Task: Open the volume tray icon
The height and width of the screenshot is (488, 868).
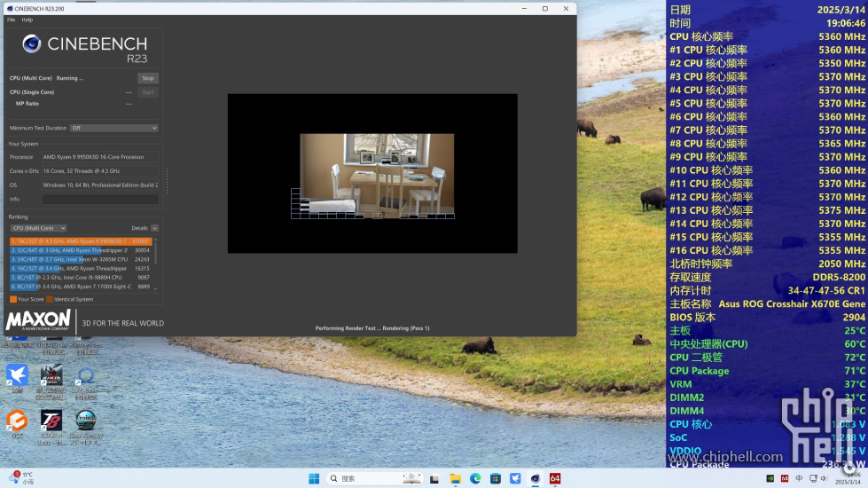Action: [x=824, y=478]
